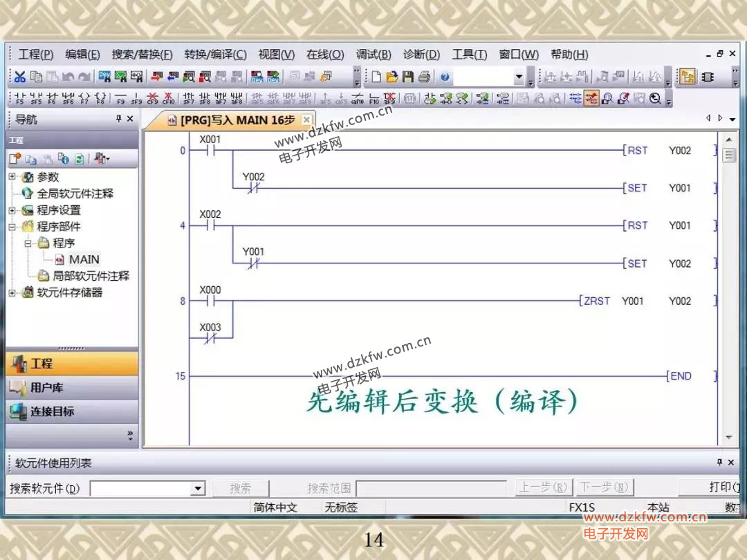This screenshot has width=747, height=560.
Task: Click the Print icon in toolbar
Action: point(424,77)
